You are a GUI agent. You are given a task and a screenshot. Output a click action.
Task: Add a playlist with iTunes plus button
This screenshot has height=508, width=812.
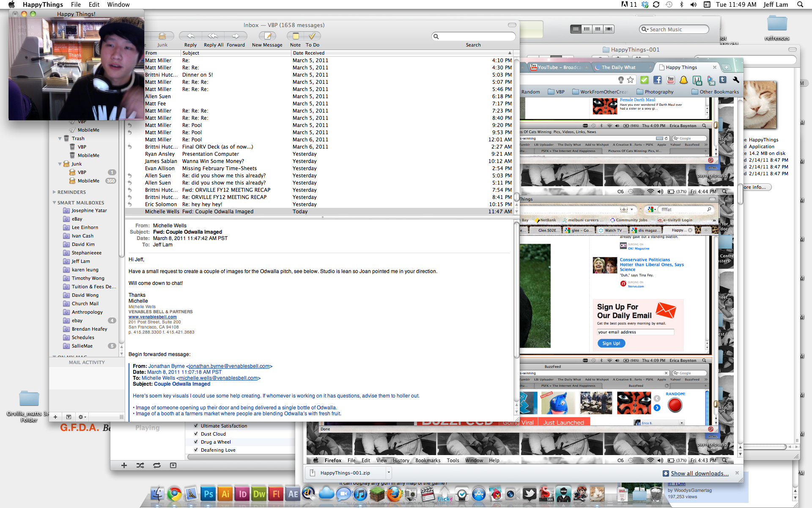[x=124, y=465]
